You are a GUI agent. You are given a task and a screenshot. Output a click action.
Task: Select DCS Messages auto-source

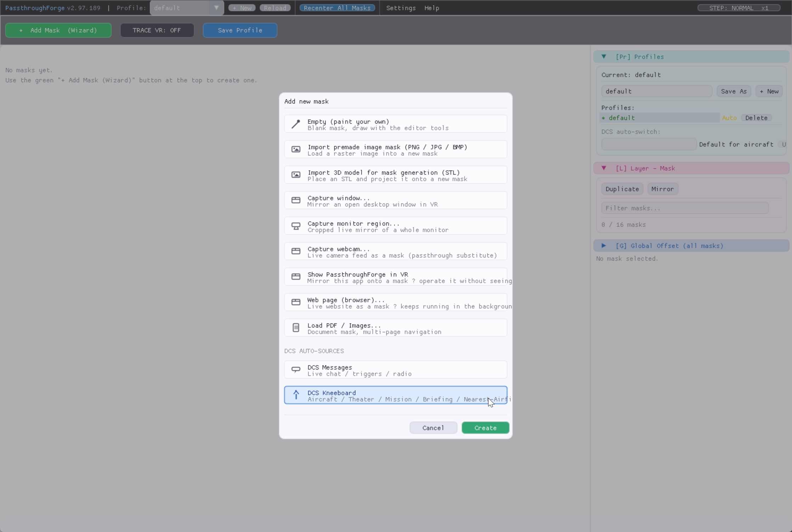tap(396, 370)
